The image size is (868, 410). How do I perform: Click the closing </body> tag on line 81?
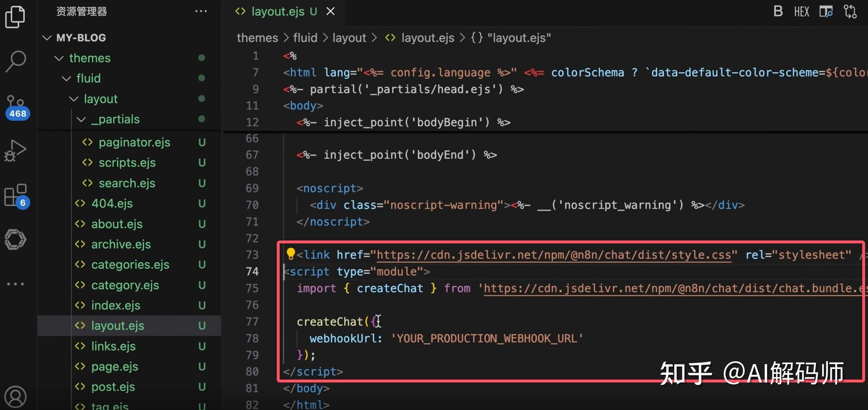pyautogui.click(x=306, y=388)
